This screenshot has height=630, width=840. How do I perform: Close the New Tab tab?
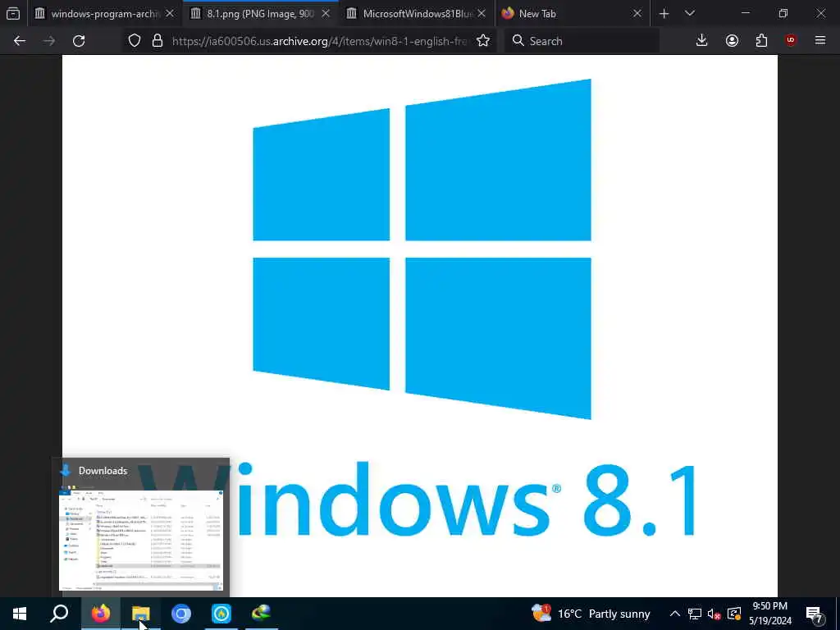tap(637, 13)
